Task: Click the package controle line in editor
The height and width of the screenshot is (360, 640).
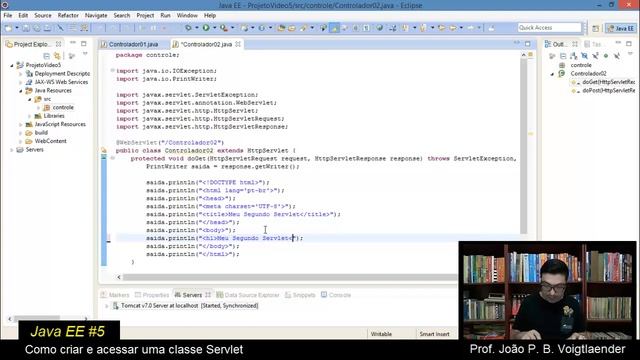Action: tap(147, 55)
